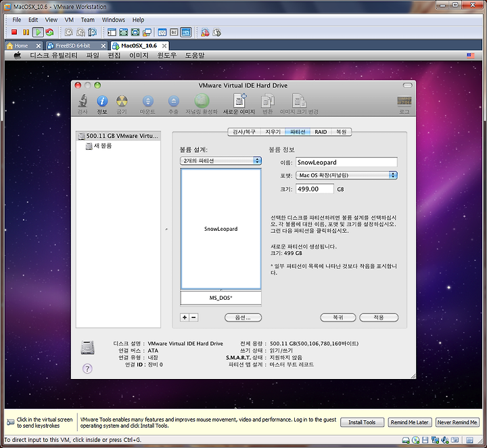
Task: Click the Verify Disk microscope icon
Action: point(83,101)
